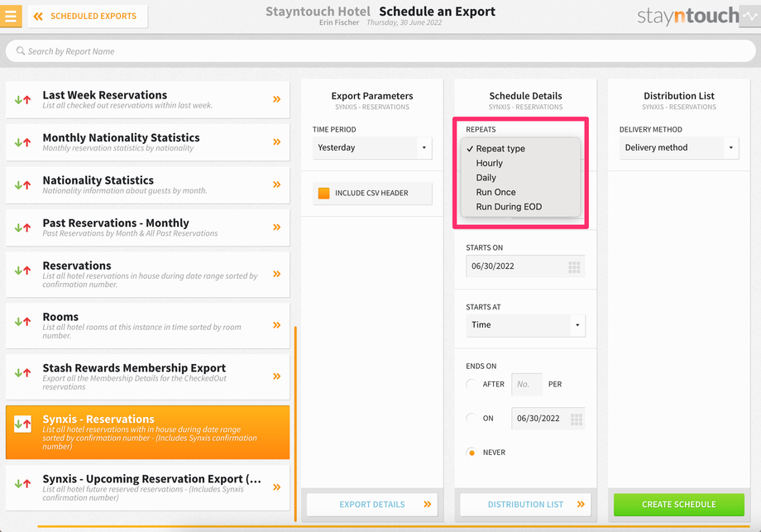Open Stash Rewards Membership Export via chevron
The image size is (761, 532).
[x=276, y=376]
